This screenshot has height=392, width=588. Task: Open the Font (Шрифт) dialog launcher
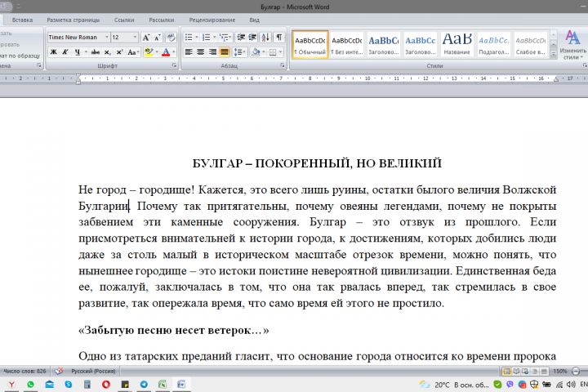click(174, 65)
